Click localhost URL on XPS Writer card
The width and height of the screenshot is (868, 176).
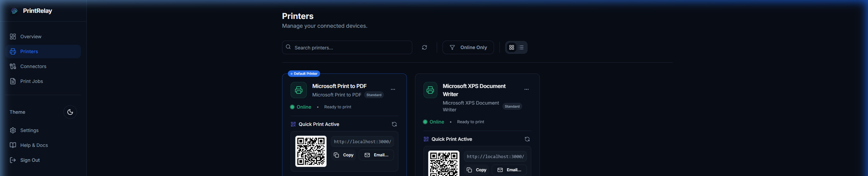click(495, 156)
